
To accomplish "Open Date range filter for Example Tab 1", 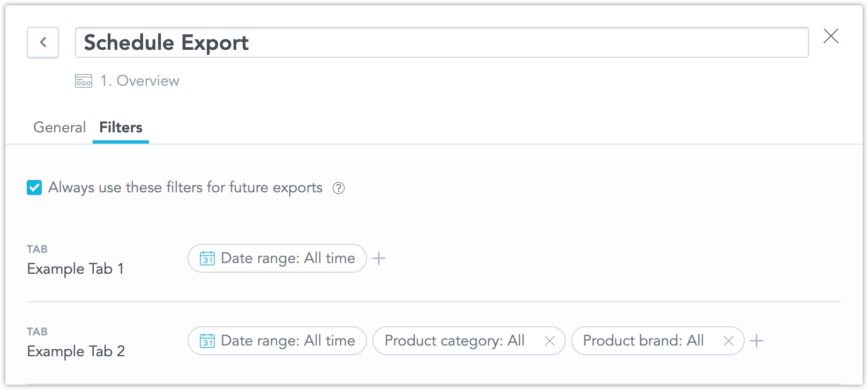I will (288, 258).
